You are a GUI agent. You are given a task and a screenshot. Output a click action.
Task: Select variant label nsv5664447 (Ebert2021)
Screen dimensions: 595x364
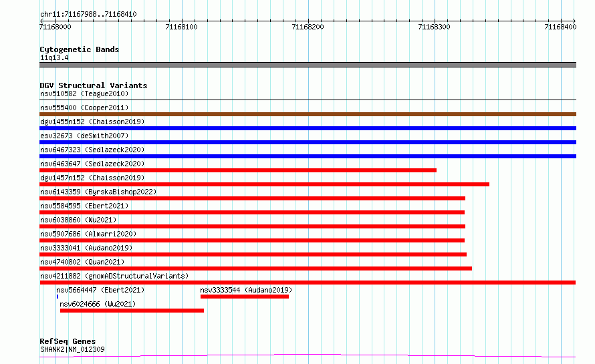coord(100,290)
